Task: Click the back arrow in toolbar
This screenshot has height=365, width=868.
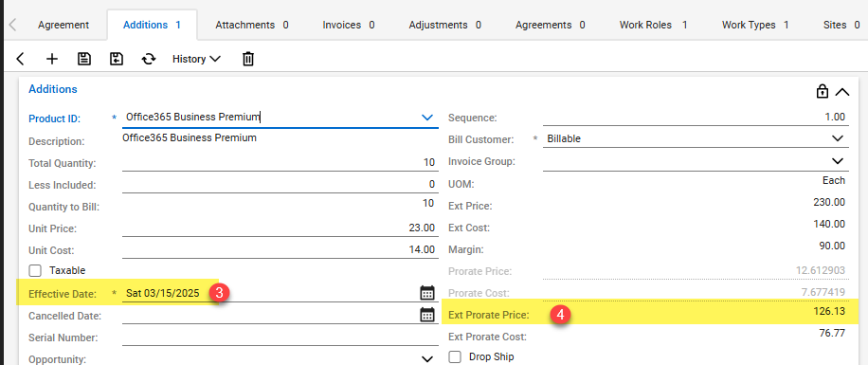Action: (21, 59)
